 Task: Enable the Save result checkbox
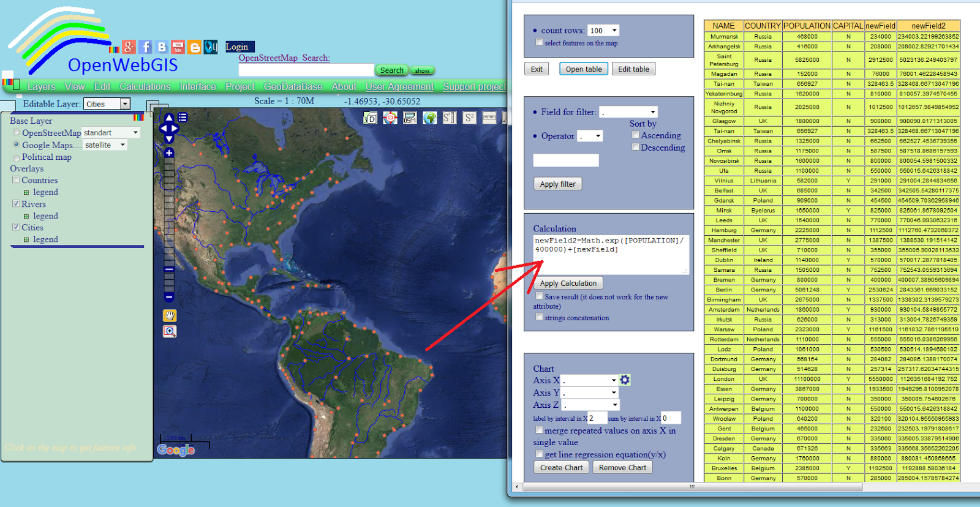click(539, 296)
